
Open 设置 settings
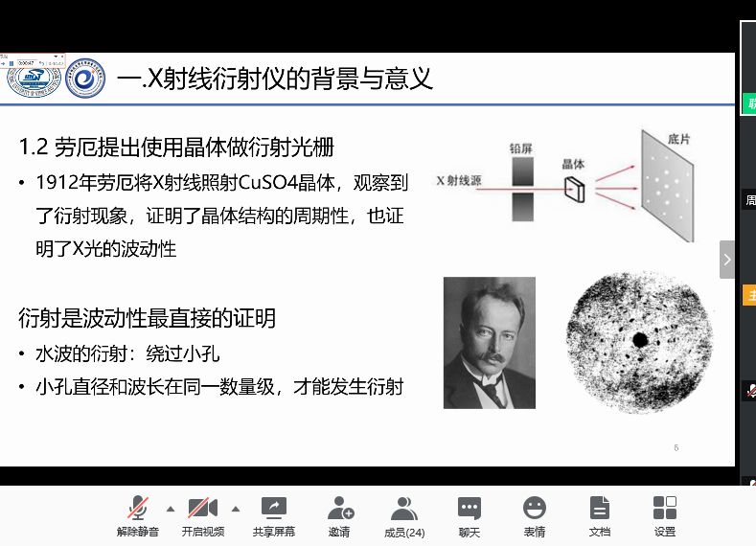(x=664, y=516)
